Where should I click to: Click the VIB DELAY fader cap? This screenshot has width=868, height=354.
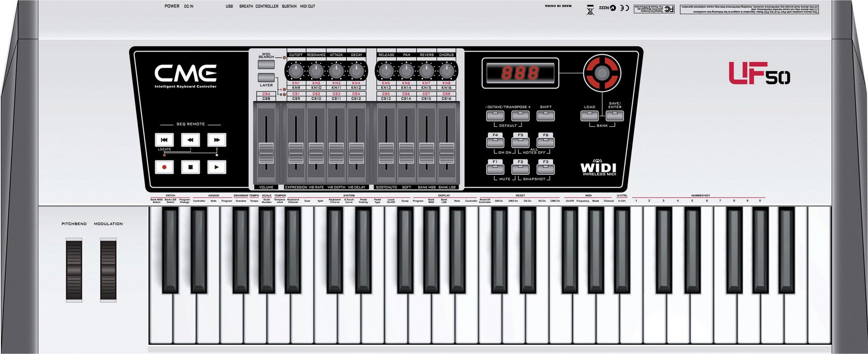pos(356,153)
